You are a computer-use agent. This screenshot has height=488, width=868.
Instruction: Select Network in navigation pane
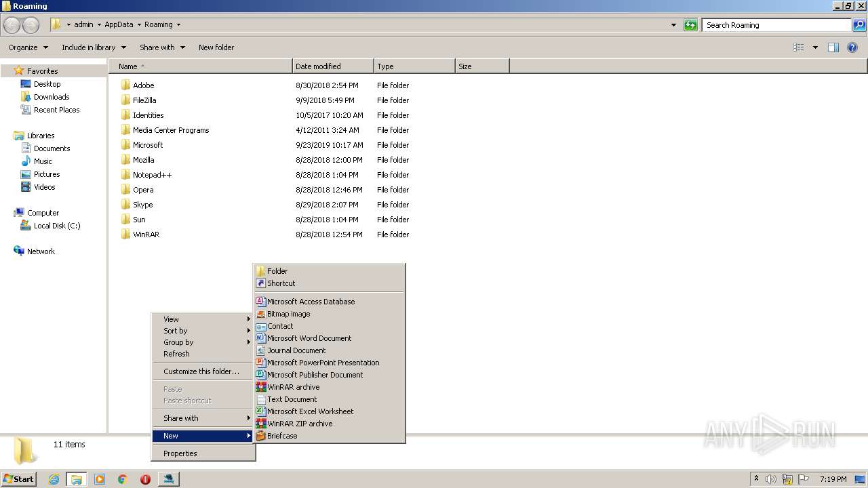(x=41, y=251)
